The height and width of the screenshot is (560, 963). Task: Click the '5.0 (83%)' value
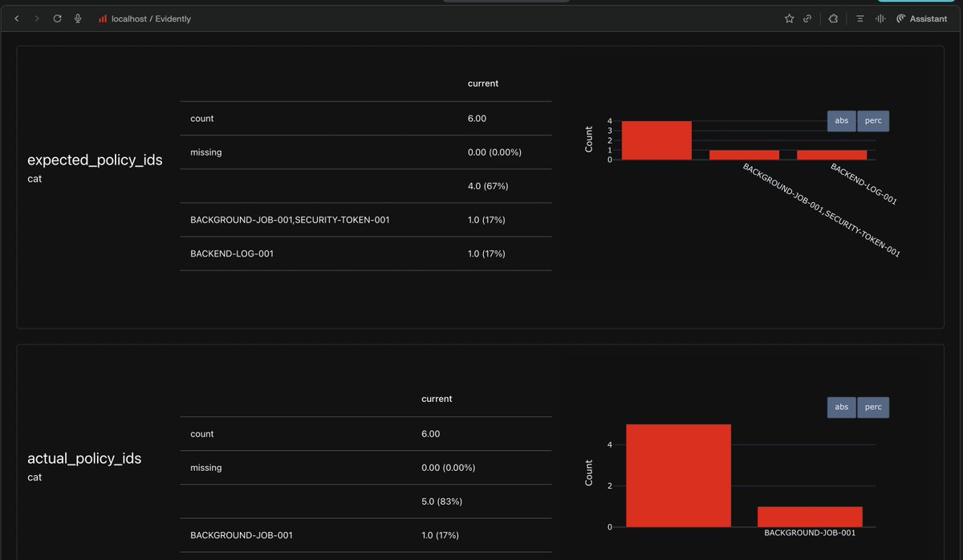441,501
